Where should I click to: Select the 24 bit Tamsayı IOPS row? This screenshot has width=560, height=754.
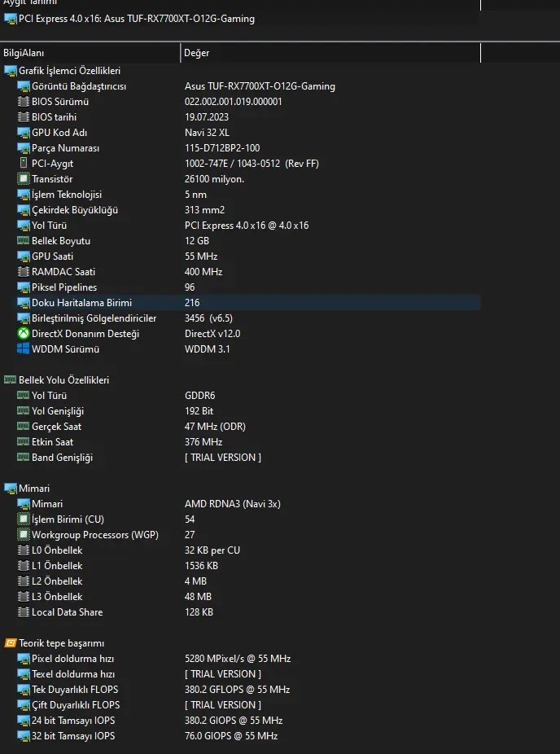(240, 721)
